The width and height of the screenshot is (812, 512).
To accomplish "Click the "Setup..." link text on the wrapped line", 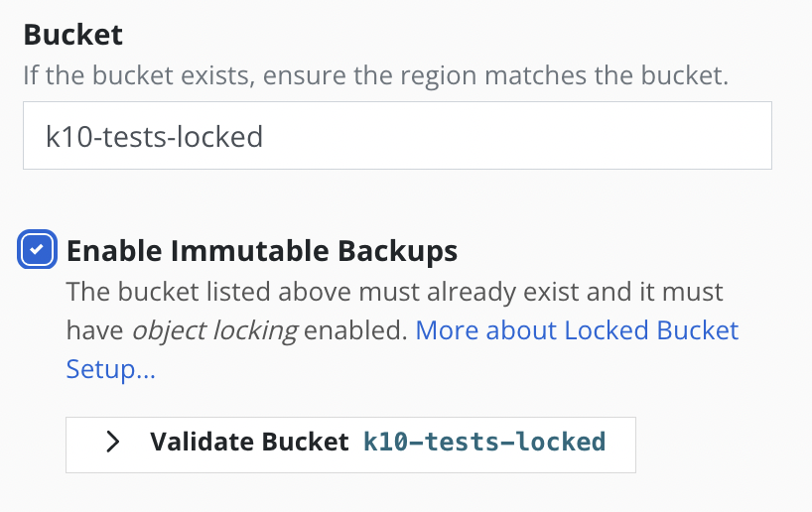I will (x=110, y=370).
